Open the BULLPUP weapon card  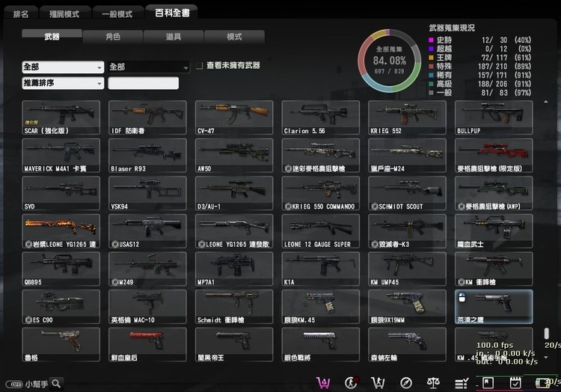click(494, 117)
